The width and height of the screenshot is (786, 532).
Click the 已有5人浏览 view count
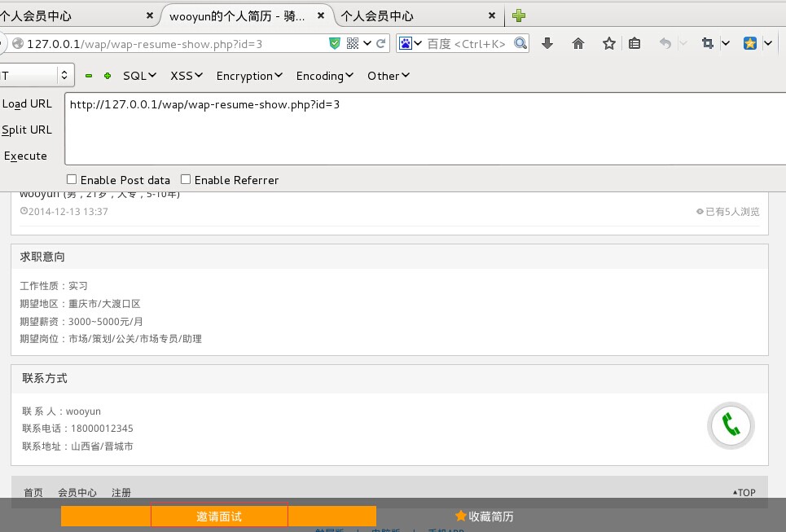[x=728, y=212]
